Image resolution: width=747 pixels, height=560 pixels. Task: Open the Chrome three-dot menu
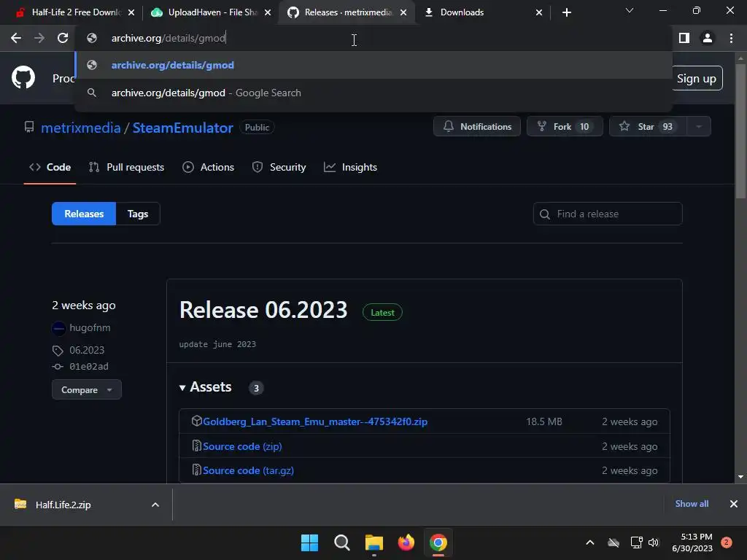point(731,38)
